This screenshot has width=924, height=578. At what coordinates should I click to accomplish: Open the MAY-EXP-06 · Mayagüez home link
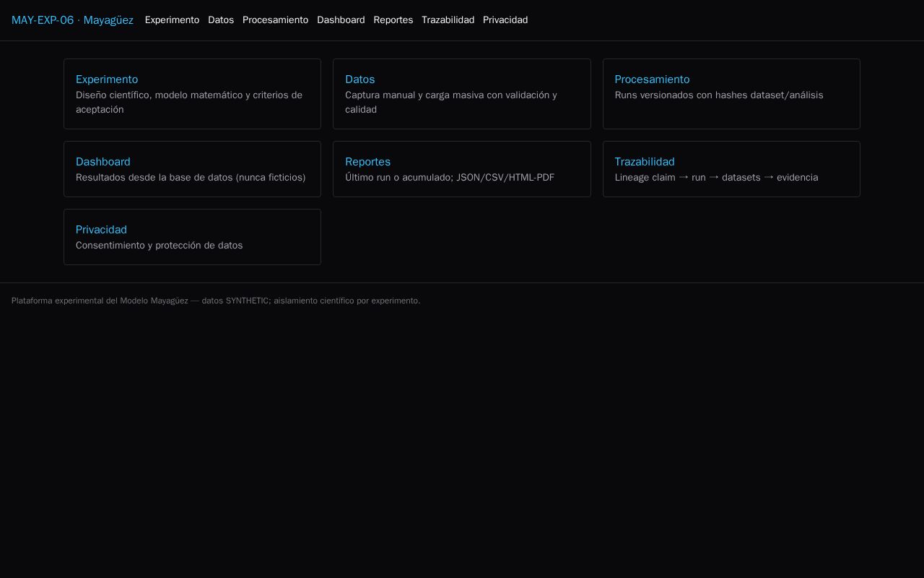point(72,20)
